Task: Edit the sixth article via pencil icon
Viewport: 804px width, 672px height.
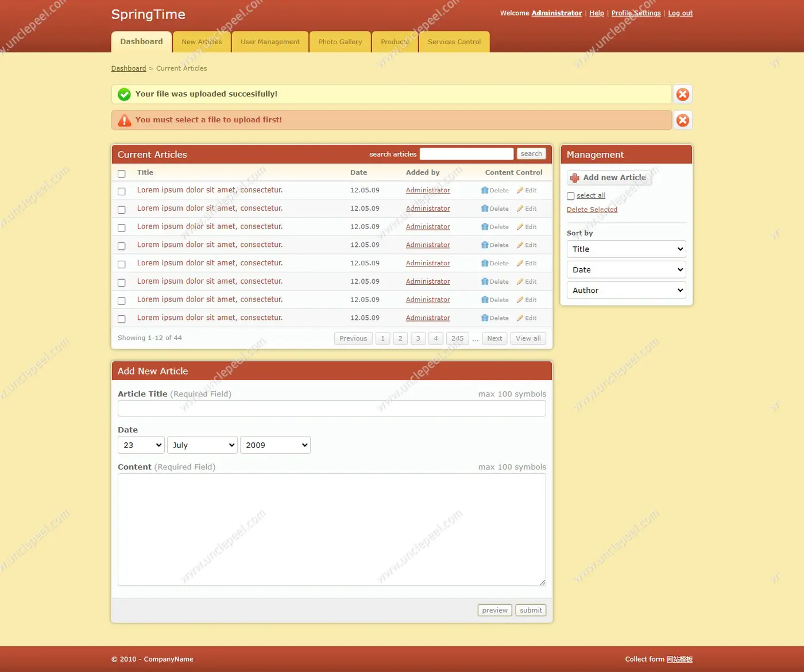Action: (527, 281)
